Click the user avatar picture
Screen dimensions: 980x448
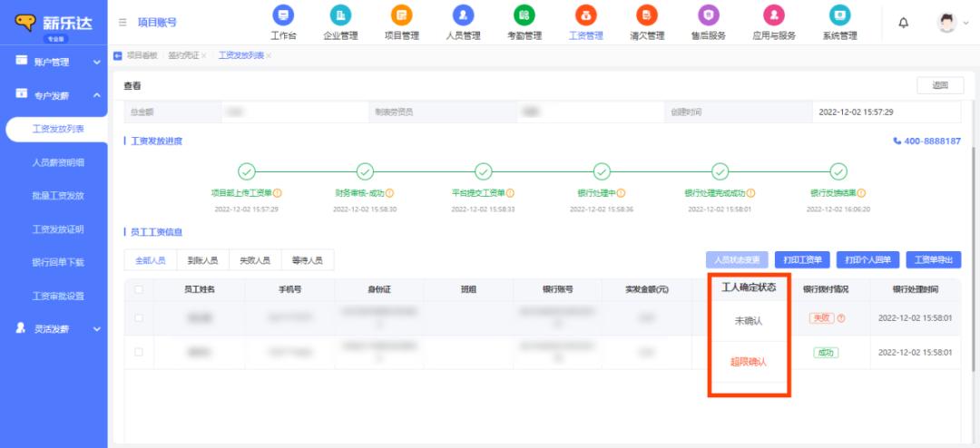point(946,23)
